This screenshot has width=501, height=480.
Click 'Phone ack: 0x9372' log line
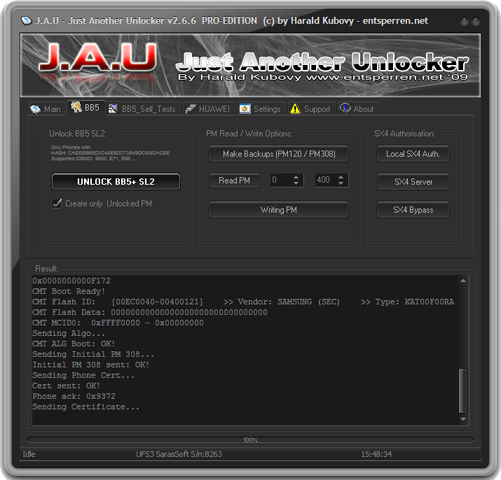coord(74,396)
